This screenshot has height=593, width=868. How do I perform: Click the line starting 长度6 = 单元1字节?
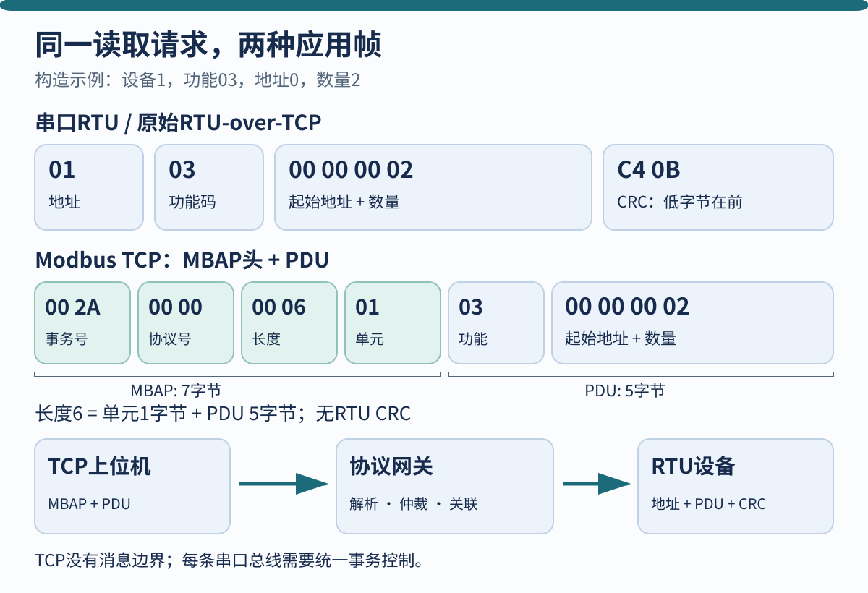(x=223, y=414)
